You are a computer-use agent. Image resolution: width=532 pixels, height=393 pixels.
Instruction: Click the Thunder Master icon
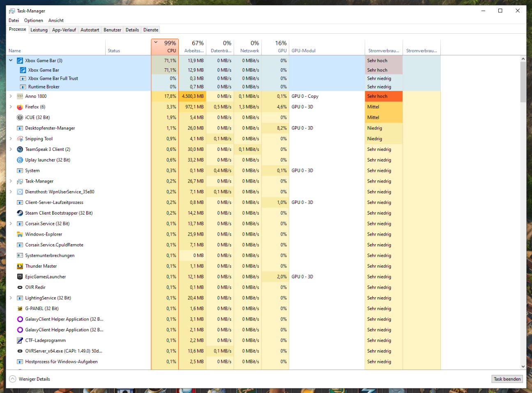20,266
